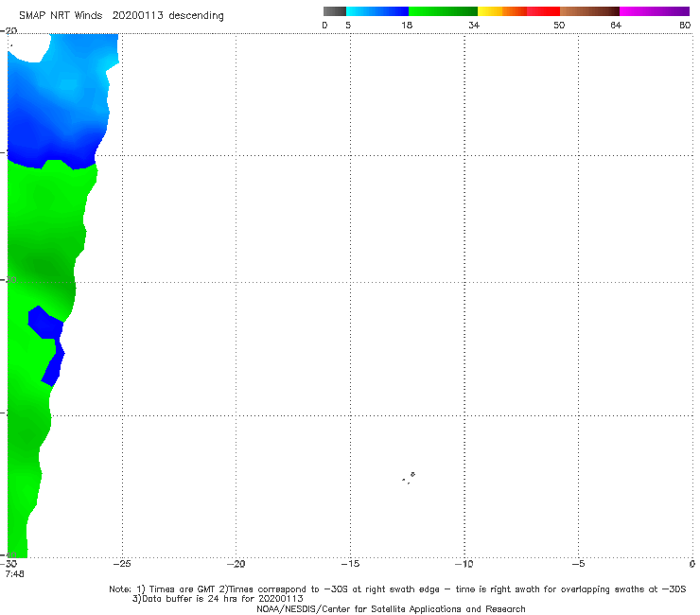Click the magenta latitude label "-30" on swath
The width and height of the screenshot is (700, 615).
click(x=9, y=279)
